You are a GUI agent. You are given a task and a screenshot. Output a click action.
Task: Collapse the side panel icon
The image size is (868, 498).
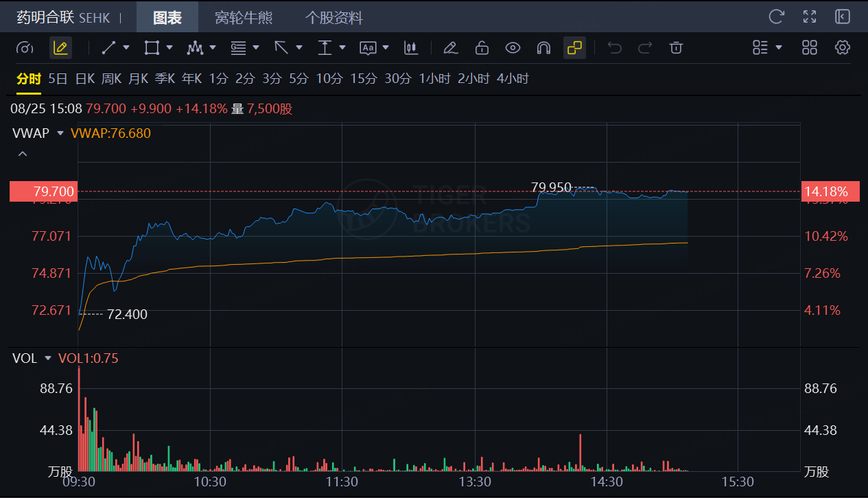tap(843, 17)
